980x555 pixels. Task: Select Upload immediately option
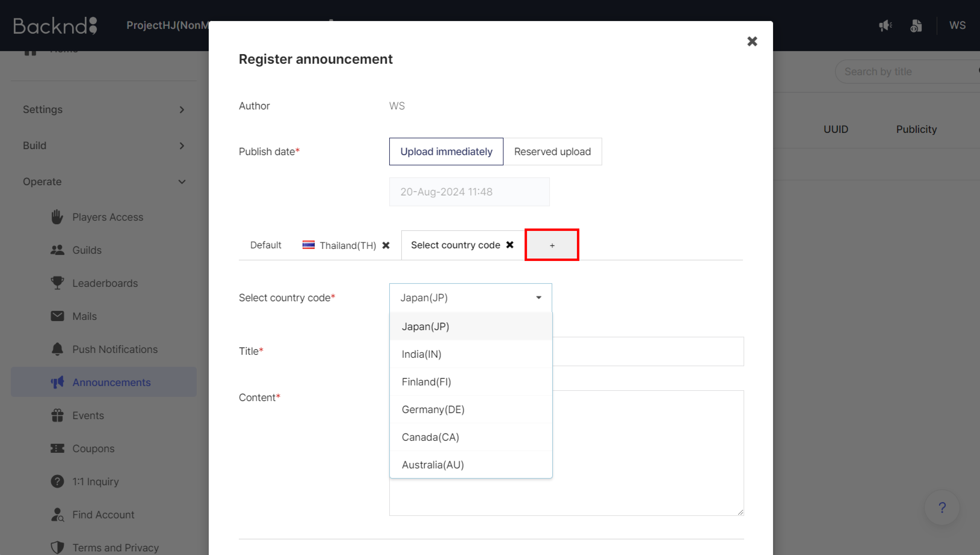click(446, 151)
